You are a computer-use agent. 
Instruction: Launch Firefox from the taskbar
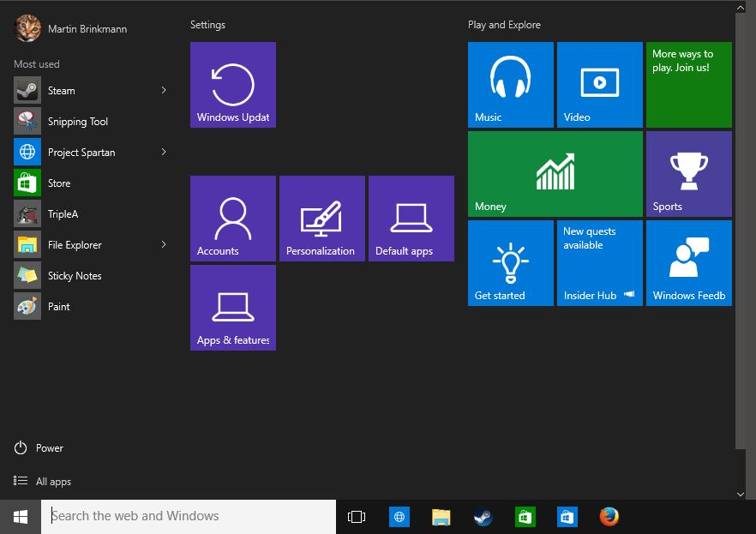coord(609,517)
